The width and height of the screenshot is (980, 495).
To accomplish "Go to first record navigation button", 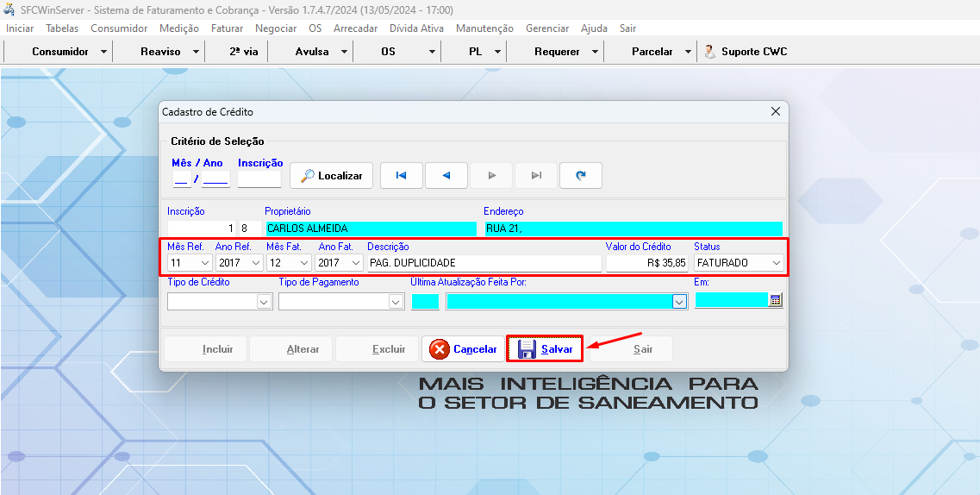I will pos(402,176).
